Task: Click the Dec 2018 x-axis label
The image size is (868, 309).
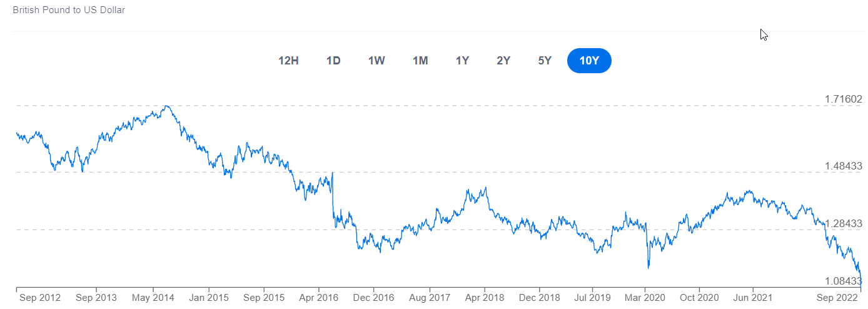Action: pos(539,298)
